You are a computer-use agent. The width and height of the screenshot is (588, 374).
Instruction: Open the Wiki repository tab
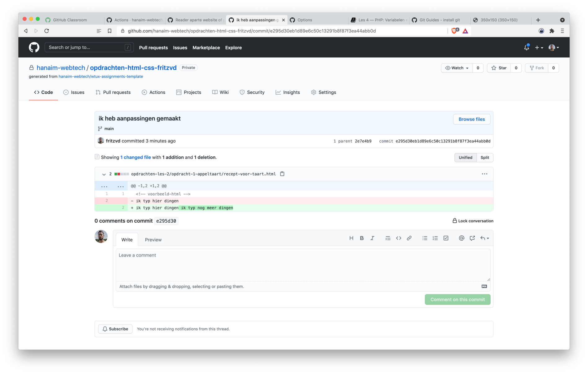220,92
